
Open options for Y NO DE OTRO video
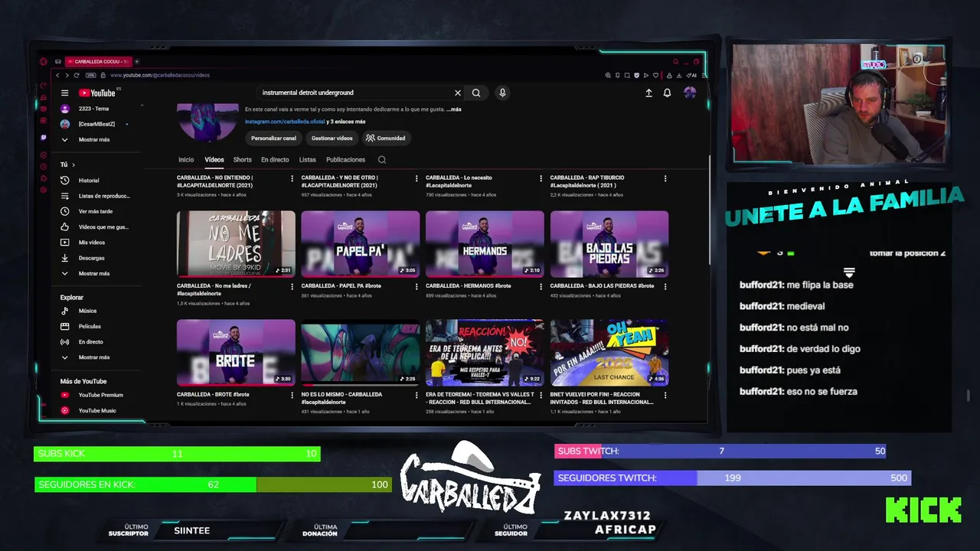pos(416,178)
